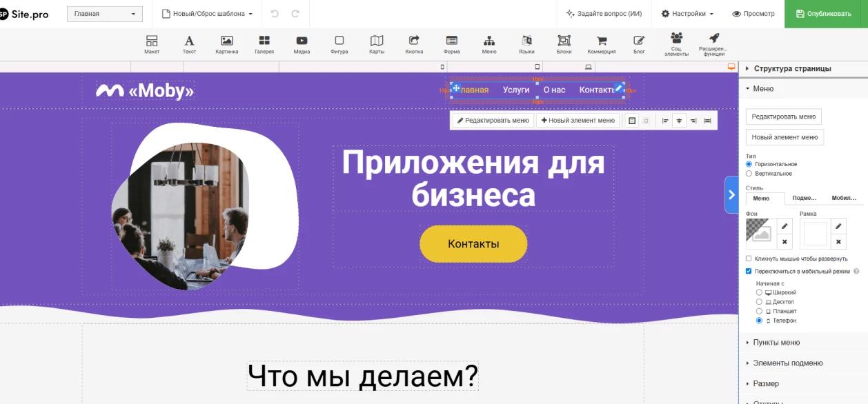Expand the Пункты меню section
Screen dimensions: 868x404
coord(776,343)
